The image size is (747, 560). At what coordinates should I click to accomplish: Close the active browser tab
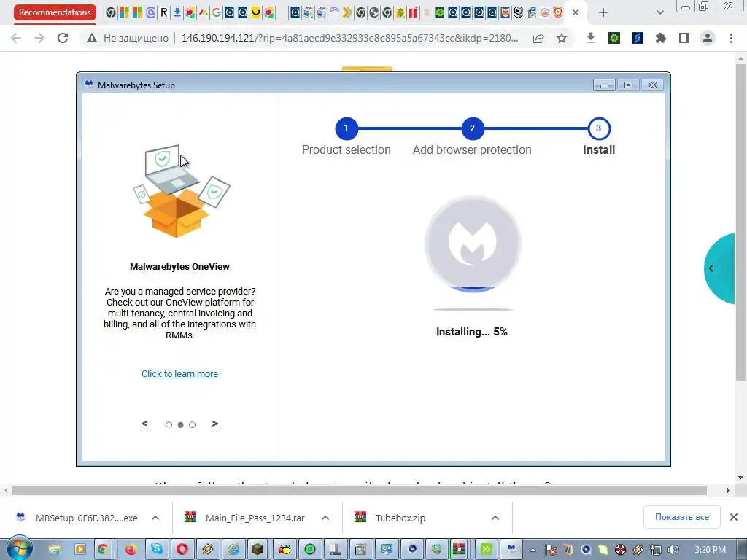576,13
